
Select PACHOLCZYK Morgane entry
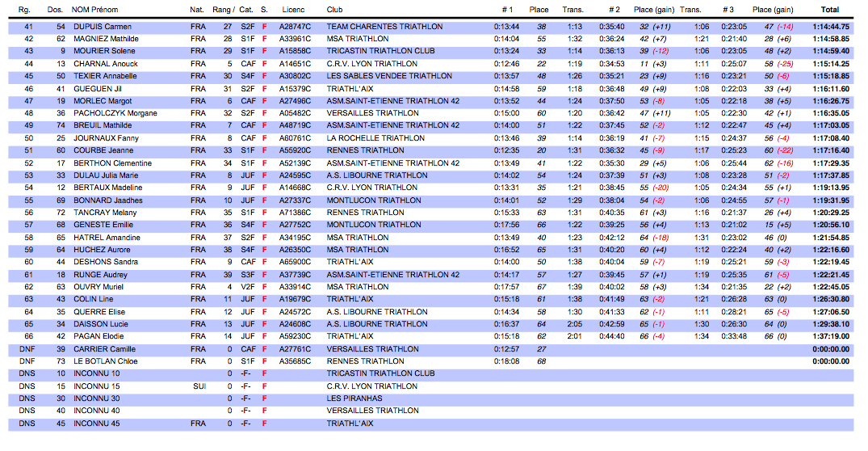click(115, 113)
